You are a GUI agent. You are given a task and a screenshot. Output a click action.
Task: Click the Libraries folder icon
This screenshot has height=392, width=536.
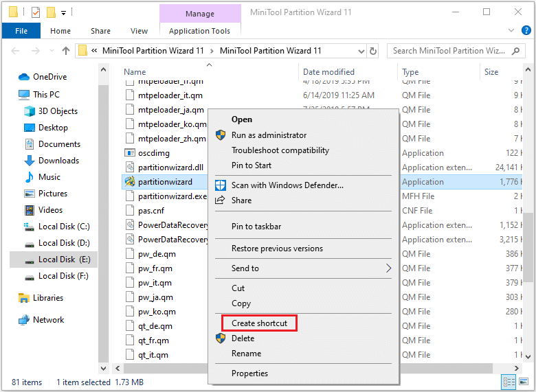[x=23, y=298]
